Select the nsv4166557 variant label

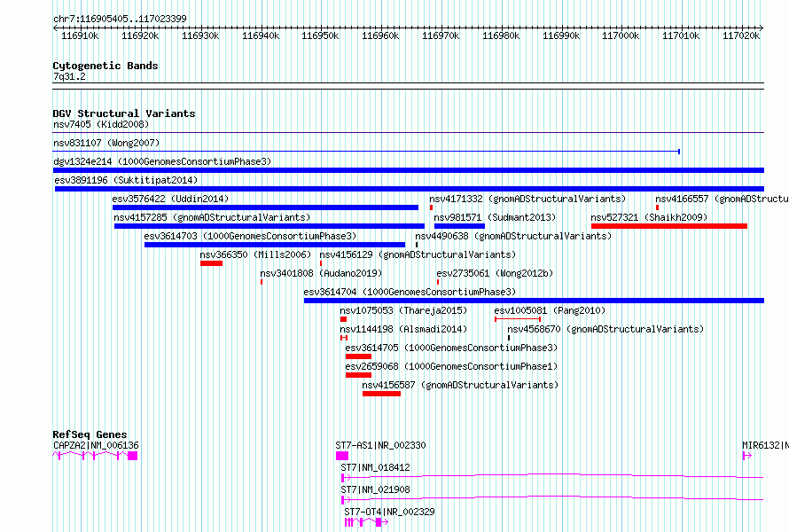click(x=723, y=199)
